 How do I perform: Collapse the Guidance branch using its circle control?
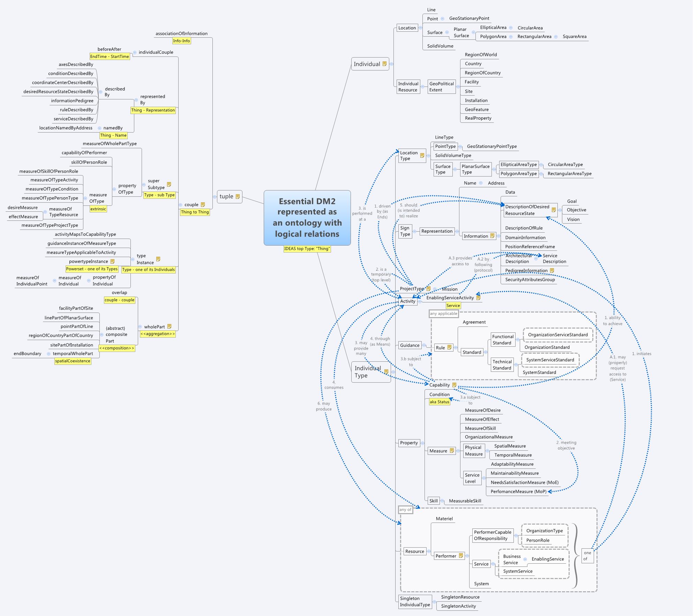coord(424,345)
